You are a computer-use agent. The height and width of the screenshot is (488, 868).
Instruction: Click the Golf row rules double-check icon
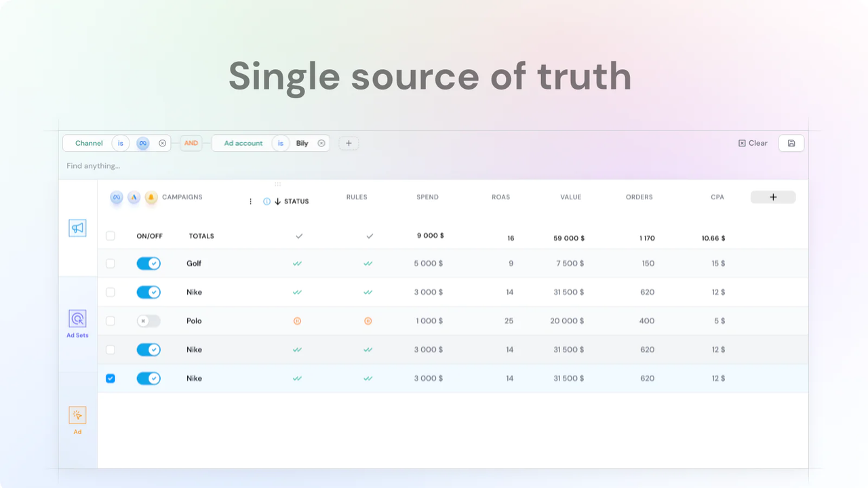[x=368, y=264]
